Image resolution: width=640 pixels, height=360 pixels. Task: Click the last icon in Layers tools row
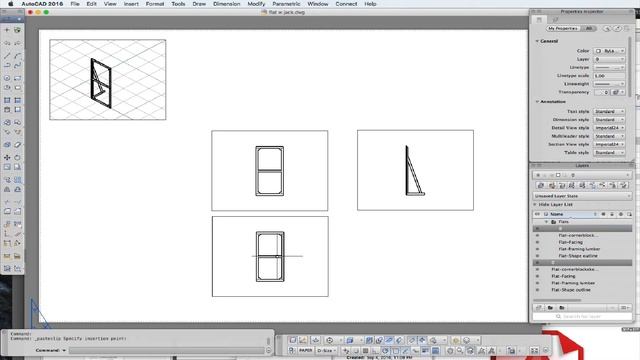[623, 185]
